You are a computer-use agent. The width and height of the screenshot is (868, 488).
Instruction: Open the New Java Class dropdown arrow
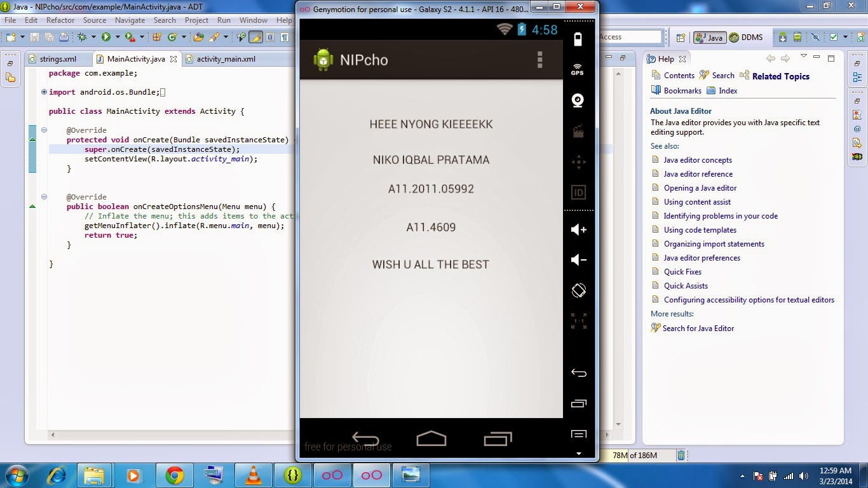tap(184, 37)
